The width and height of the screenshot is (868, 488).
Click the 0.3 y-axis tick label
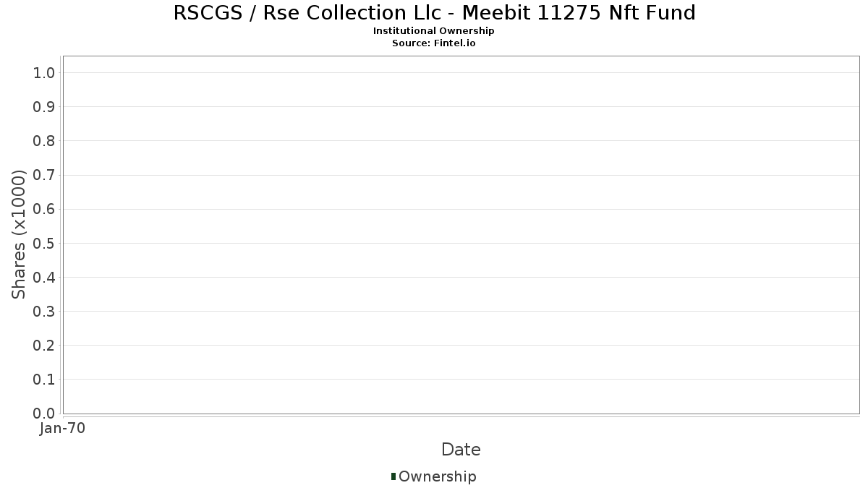click(x=44, y=312)
